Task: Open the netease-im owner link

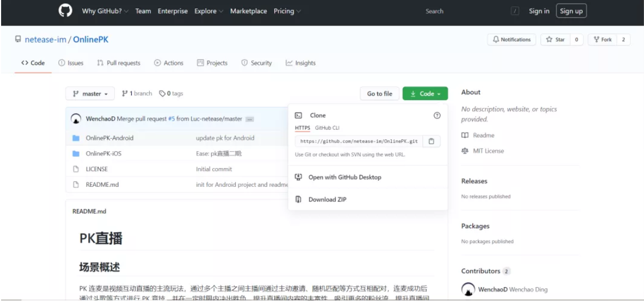Action: pos(46,40)
